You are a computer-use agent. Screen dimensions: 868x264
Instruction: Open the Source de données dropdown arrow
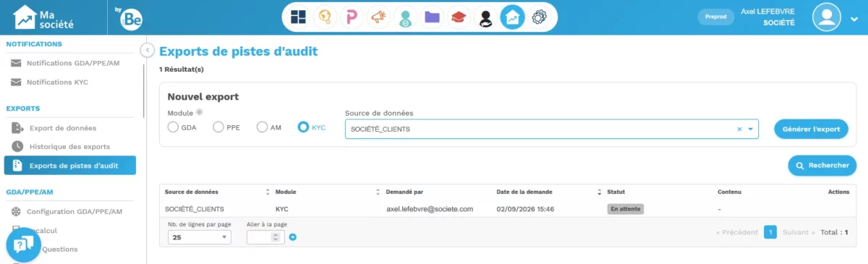751,129
